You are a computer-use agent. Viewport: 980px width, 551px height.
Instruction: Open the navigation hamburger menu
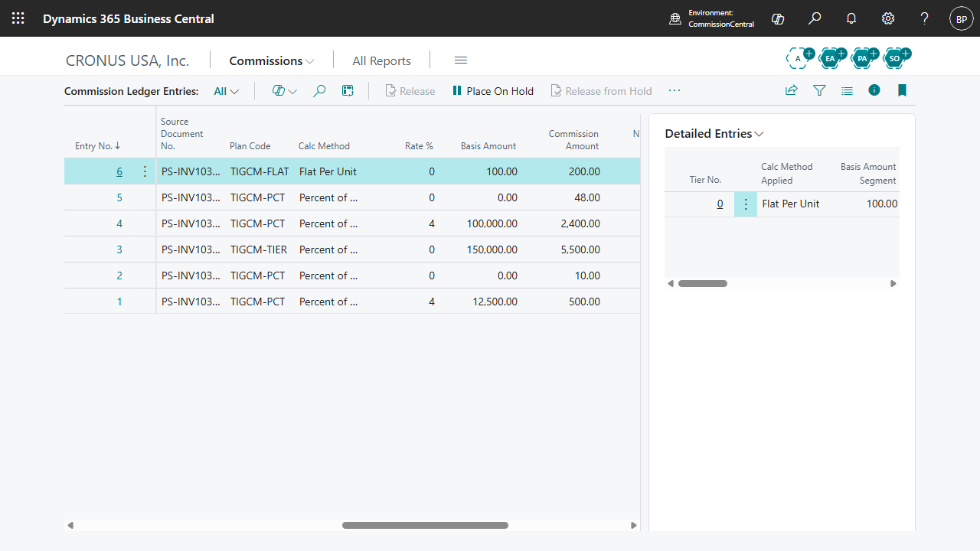461,60
